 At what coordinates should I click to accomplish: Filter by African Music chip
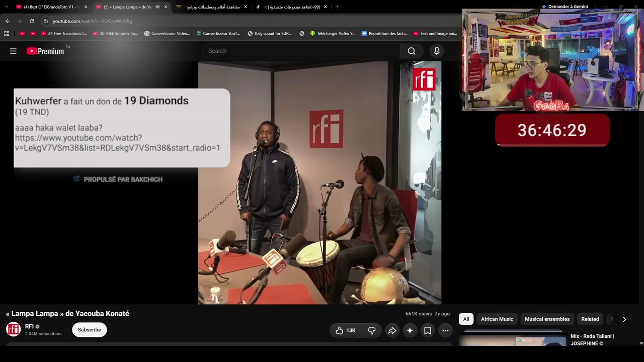click(x=497, y=319)
